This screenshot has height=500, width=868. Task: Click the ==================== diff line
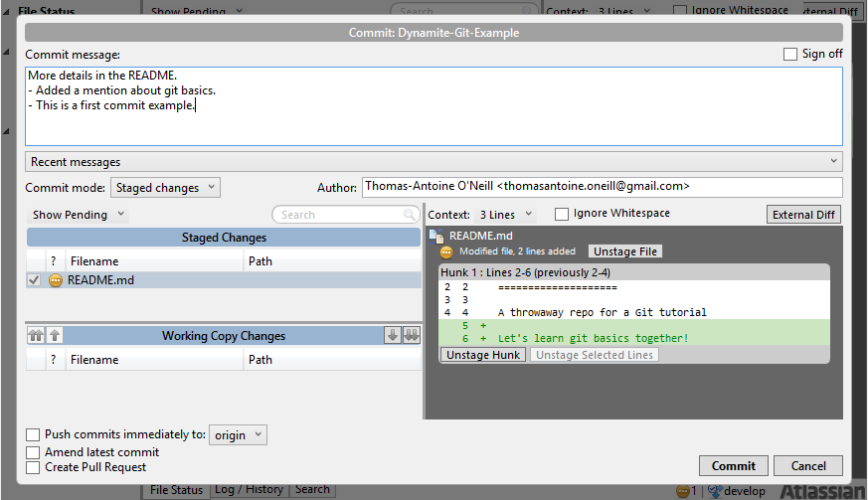point(557,287)
